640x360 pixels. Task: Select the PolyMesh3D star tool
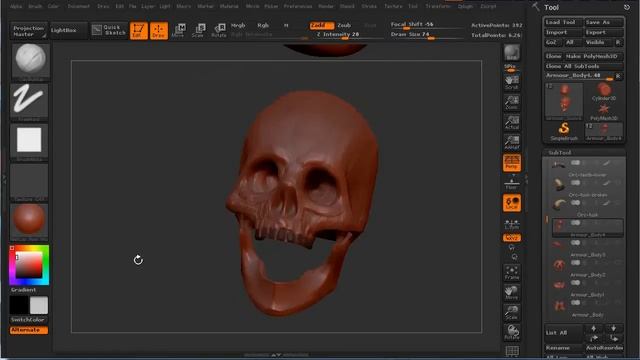604,112
